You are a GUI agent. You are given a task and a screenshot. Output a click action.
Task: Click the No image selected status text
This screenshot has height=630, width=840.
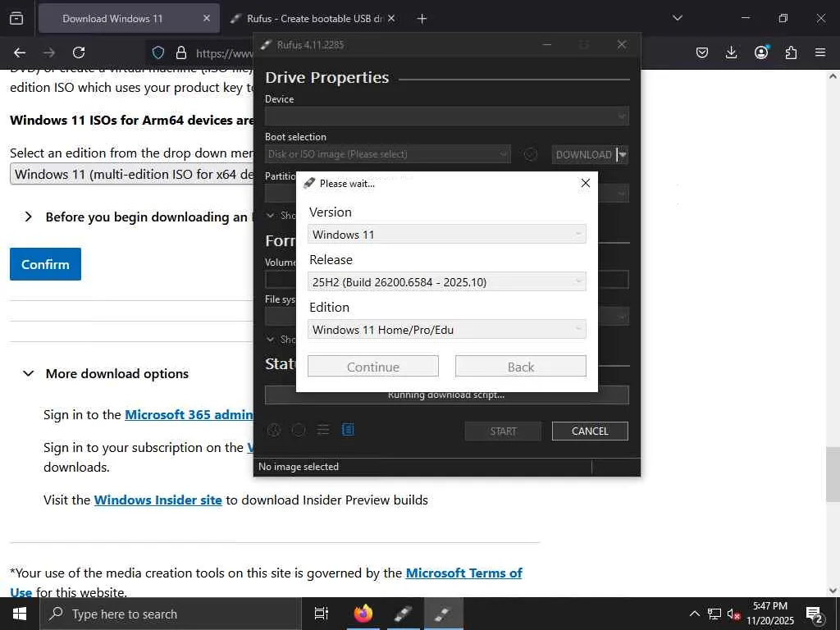tap(299, 467)
